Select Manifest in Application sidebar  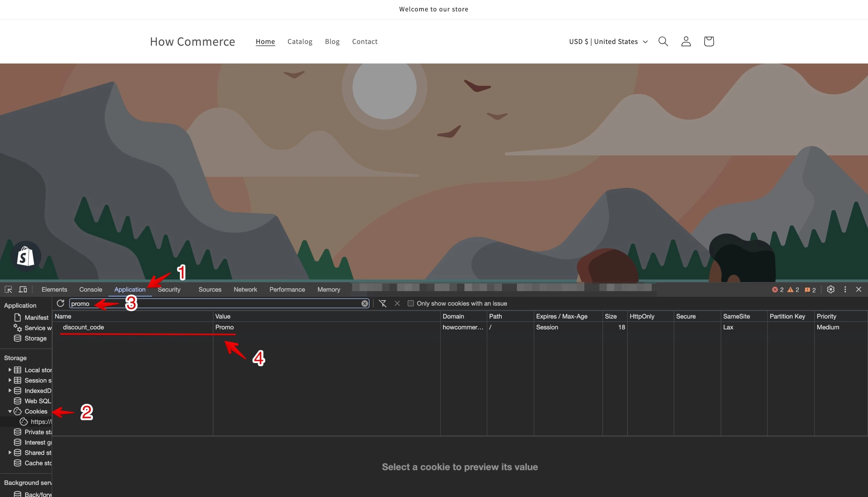(31, 317)
